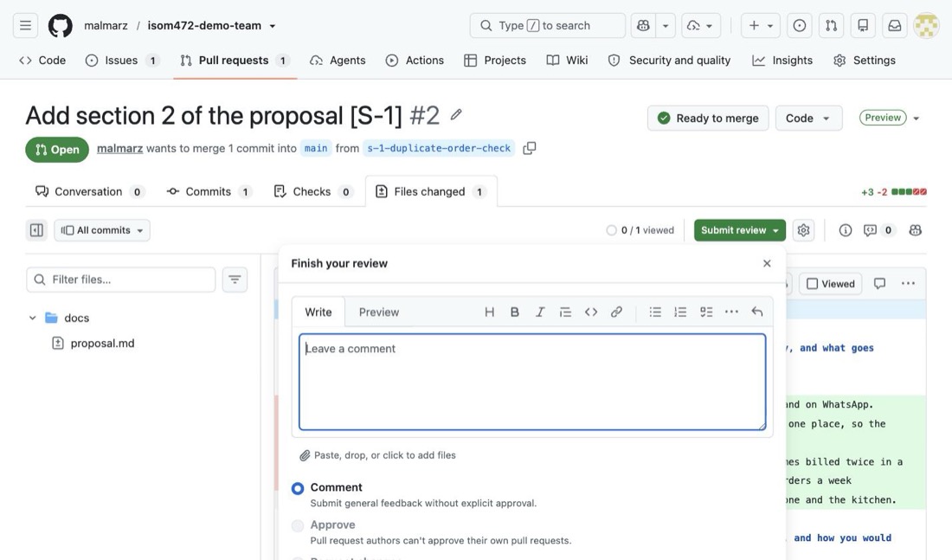Open the notifications inbox icon
The height and width of the screenshot is (560, 952).
point(894,25)
